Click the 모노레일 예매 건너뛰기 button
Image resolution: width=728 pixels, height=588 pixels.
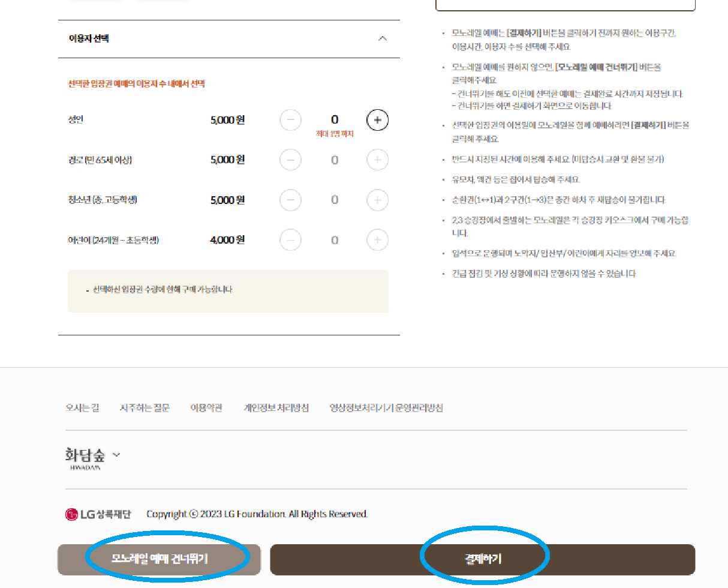(159, 560)
